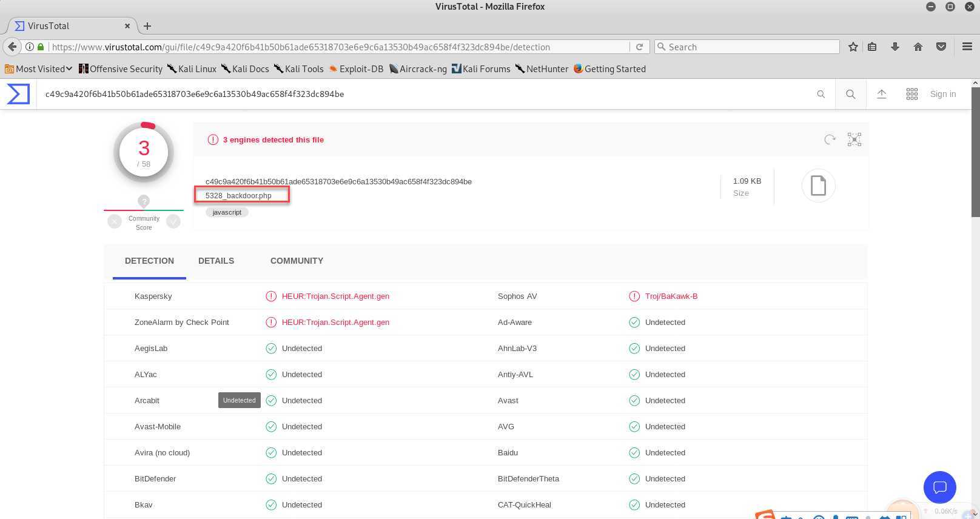Select the DETECTION tab
Image resolution: width=980 pixels, height=519 pixels.
[x=149, y=261]
